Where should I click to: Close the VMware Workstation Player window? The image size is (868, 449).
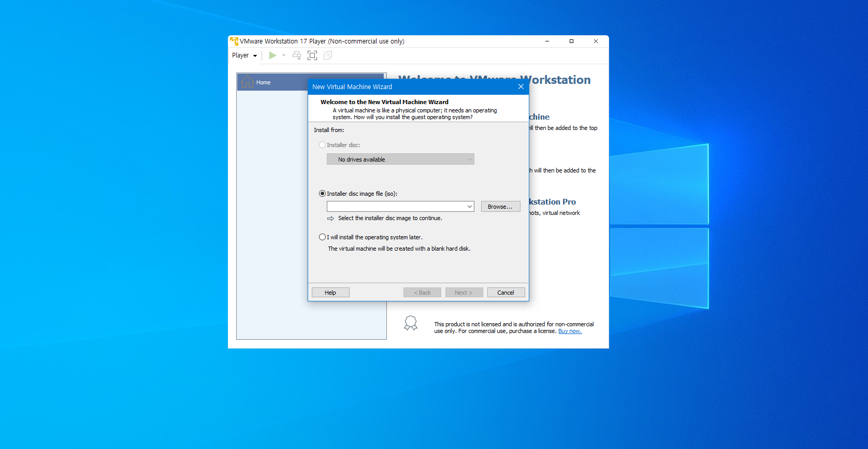tap(596, 41)
